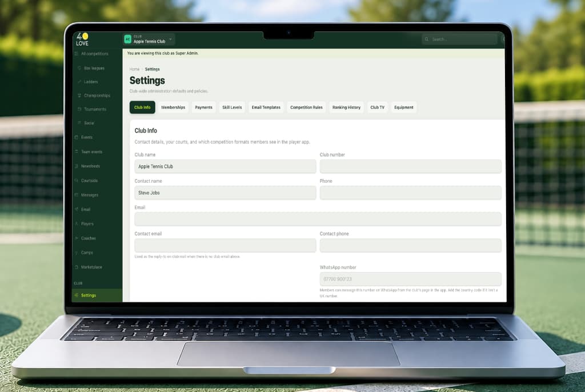
Task: Open Social competitions in the sidebar
Action: pos(86,123)
